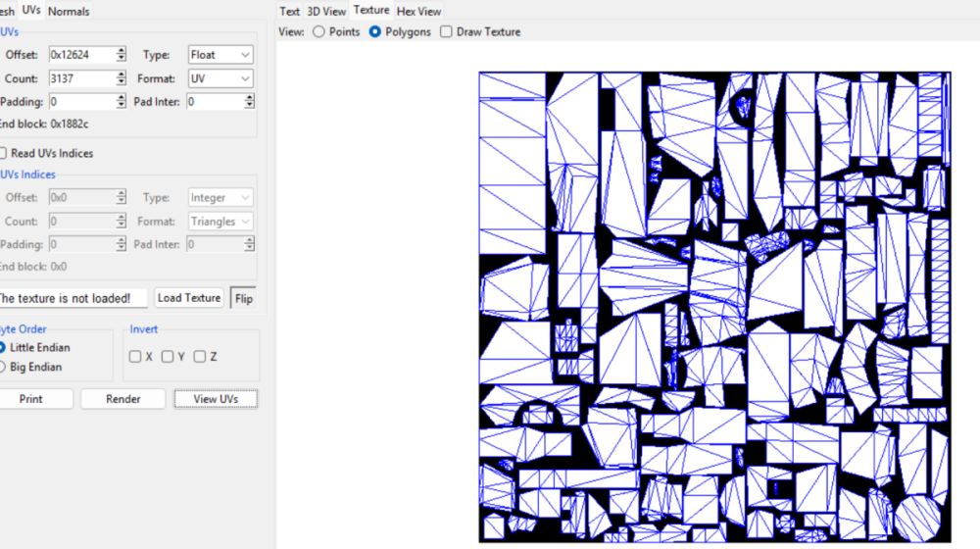Open the UVs Format dropdown showing UV
The height and width of the screenshot is (549, 980).
click(x=220, y=78)
